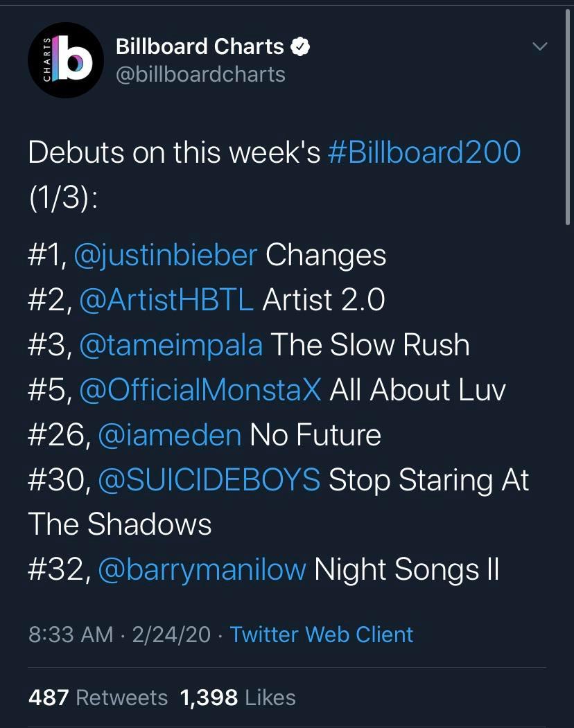Expand the tweet options chevron
Image resolution: width=574 pixels, height=728 pixels.
coord(539,46)
